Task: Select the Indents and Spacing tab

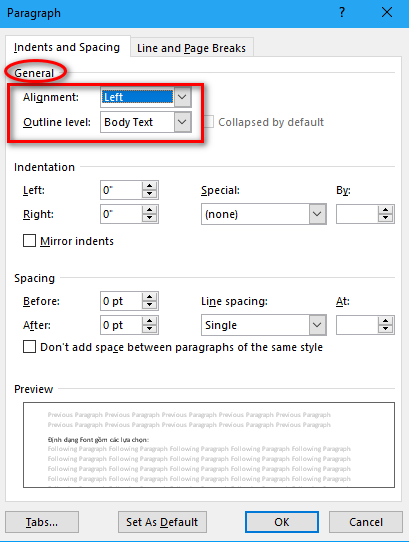Action: click(x=67, y=47)
